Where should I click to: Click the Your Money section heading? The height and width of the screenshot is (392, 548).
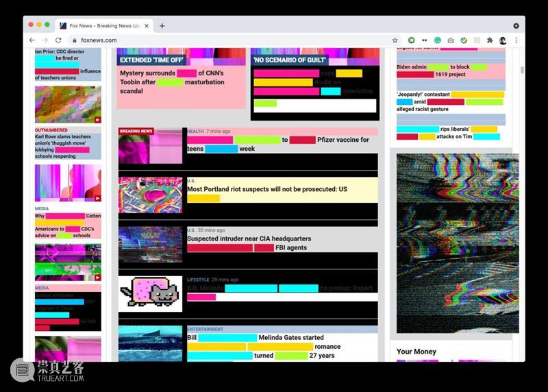[416, 352]
